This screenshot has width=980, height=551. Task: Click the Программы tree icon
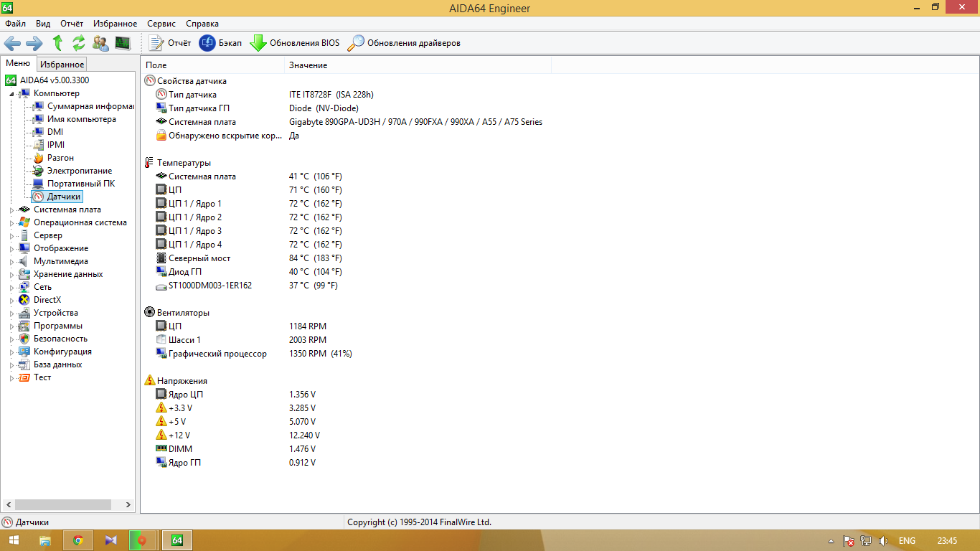tap(24, 326)
